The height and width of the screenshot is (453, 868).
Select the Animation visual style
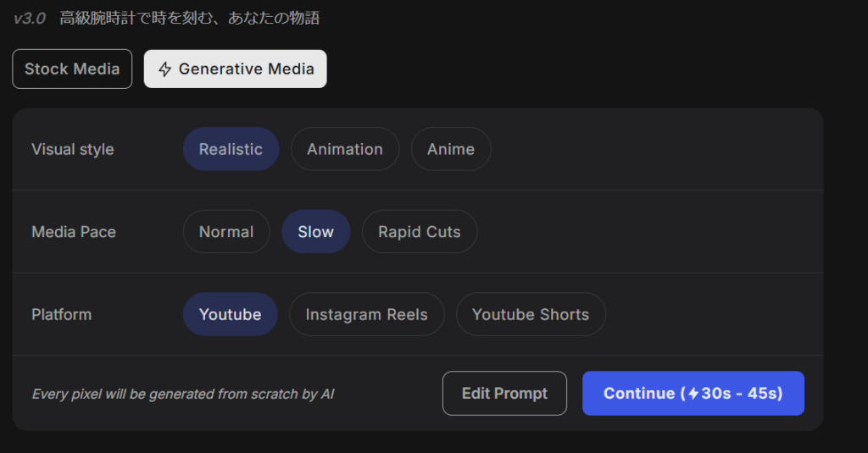pyautogui.click(x=345, y=149)
